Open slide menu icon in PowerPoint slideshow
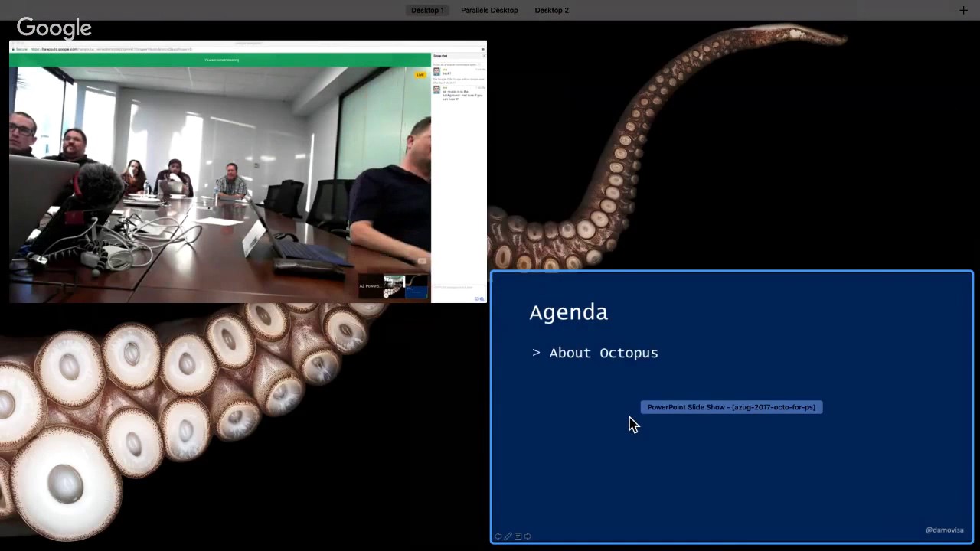Screen dimensions: 980x551 tap(518, 536)
